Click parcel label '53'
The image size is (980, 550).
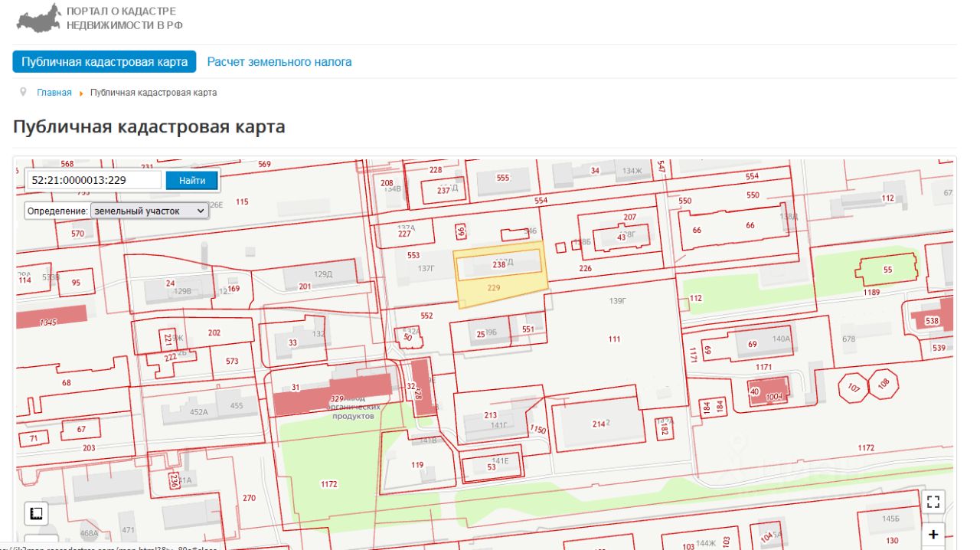coord(492,467)
